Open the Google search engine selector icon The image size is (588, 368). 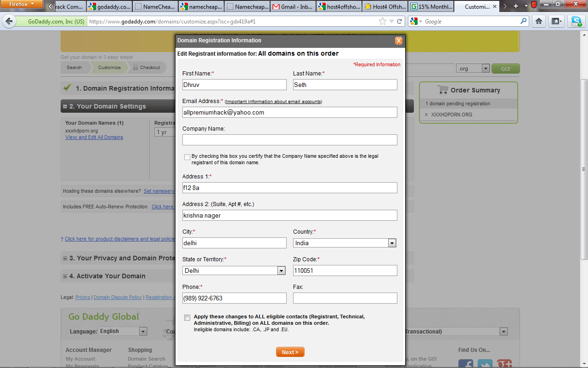tap(416, 21)
